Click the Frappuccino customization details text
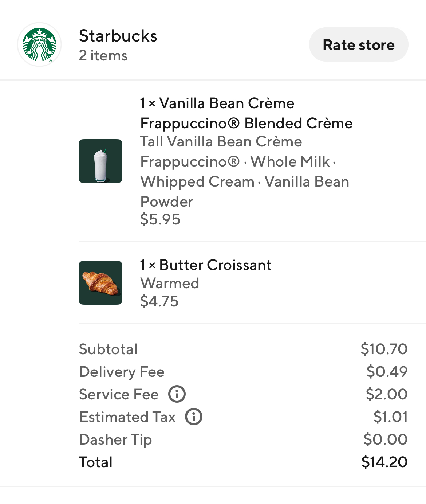This screenshot has height=504, width=426. pos(244,171)
